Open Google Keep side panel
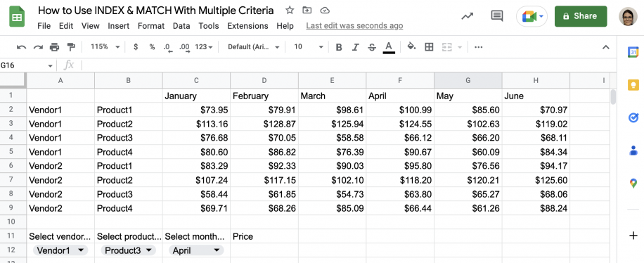The height and width of the screenshot is (263, 644). coord(633,84)
